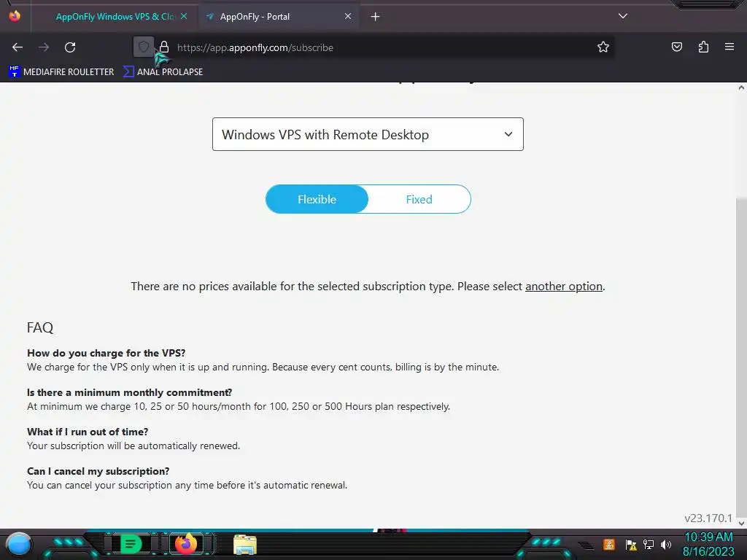Click 'How do you charge for the VPS?' question
747x560 pixels.
(107, 353)
